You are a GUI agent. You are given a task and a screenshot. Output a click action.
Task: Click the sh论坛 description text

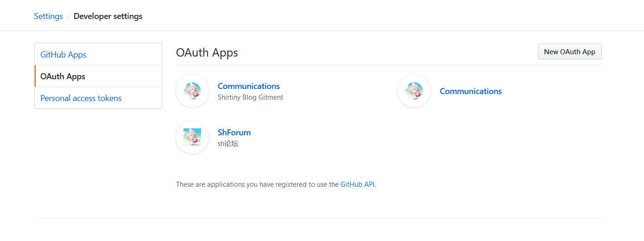(x=228, y=144)
